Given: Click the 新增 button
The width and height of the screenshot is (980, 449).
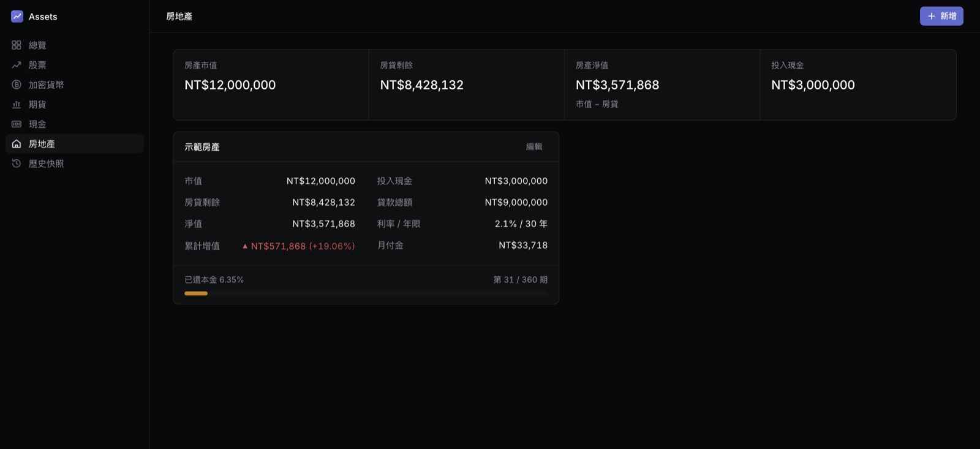Looking at the screenshot, I should point(941,16).
